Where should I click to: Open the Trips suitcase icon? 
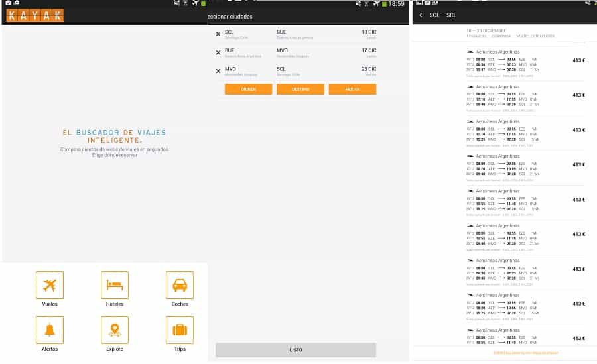pyautogui.click(x=180, y=330)
